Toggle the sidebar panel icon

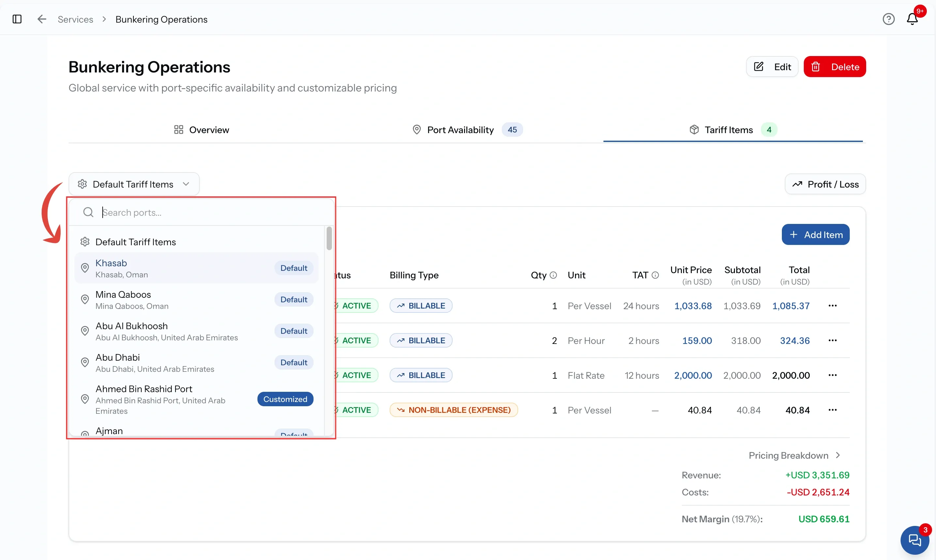pyautogui.click(x=17, y=19)
